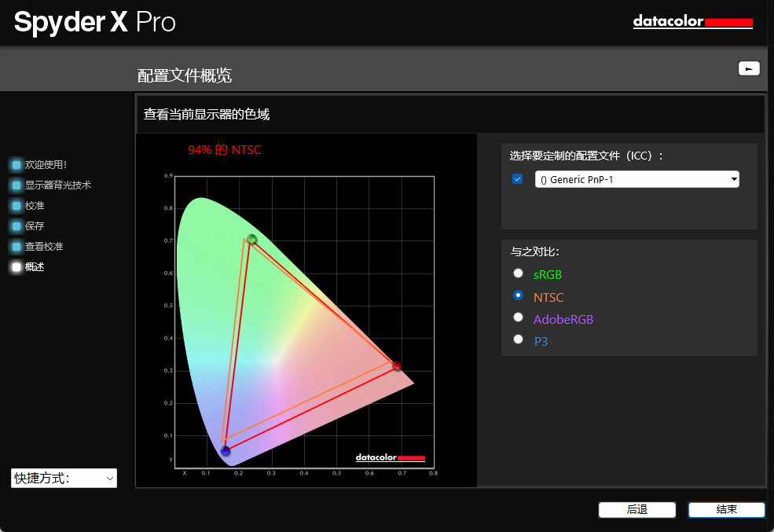Viewport: 774px width, 532px height.
Task: Expand the 快捷方式 shortcuts dropdown
Action: click(x=64, y=479)
